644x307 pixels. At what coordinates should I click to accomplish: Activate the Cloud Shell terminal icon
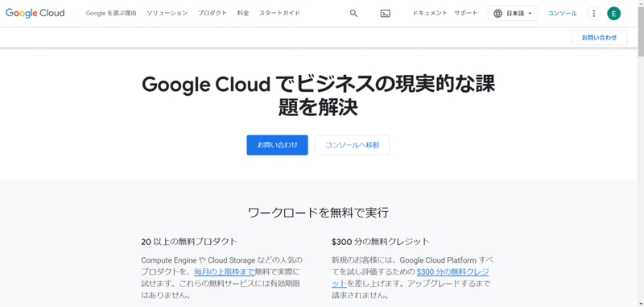tap(386, 13)
